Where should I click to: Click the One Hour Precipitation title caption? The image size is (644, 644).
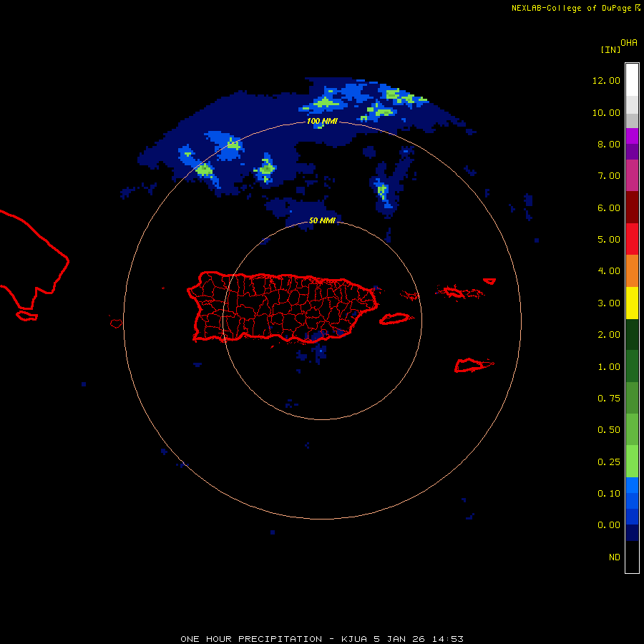[322, 639]
